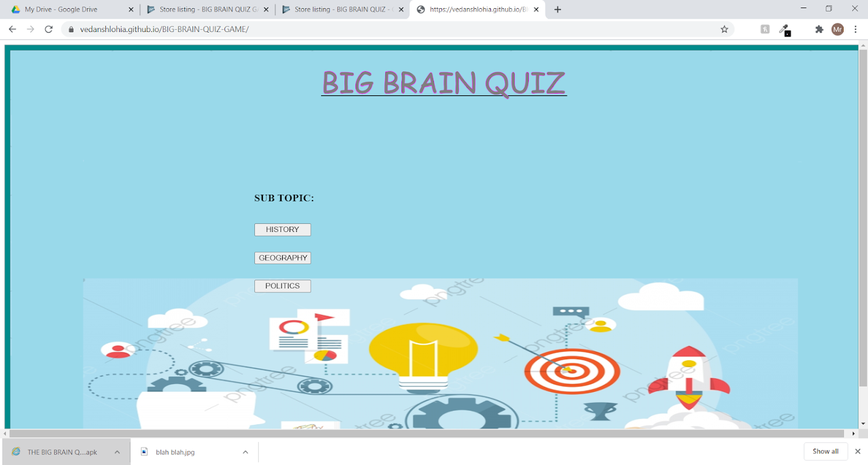Image resolution: width=868 pixels, height=465 pixels.
Task: Show all downloads
Action: click(x=826, y=451)
